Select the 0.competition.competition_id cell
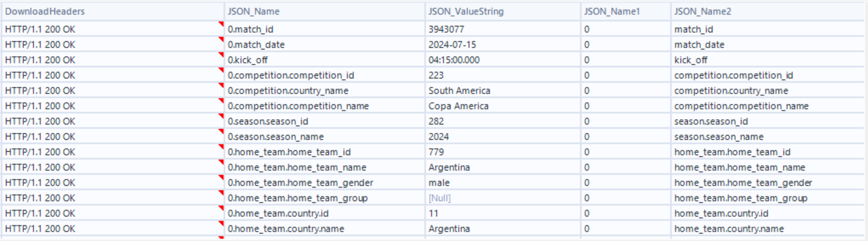The width and height of the screenshot is (868, 241). [291, 75]
